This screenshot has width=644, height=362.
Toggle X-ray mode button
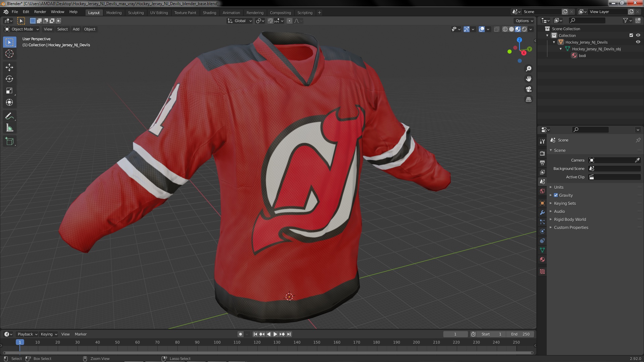tap(497, 29)
